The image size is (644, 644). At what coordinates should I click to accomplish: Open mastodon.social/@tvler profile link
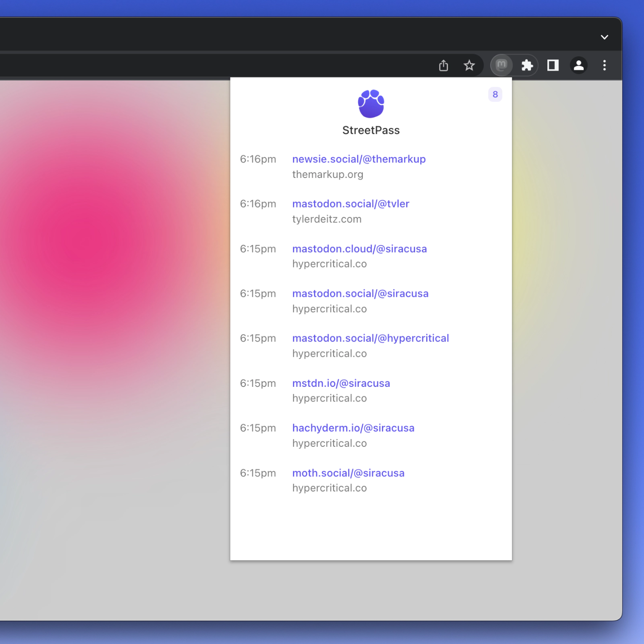tap(351, 204)
